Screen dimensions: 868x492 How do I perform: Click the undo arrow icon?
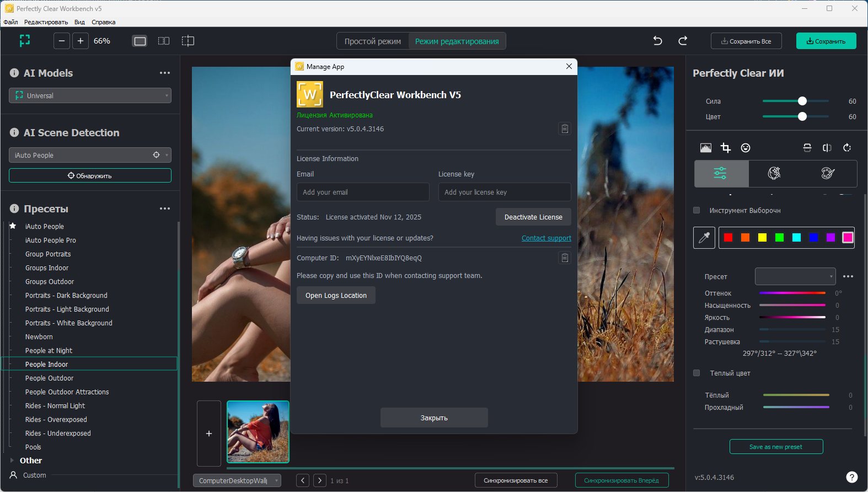[x=657, y=41]
